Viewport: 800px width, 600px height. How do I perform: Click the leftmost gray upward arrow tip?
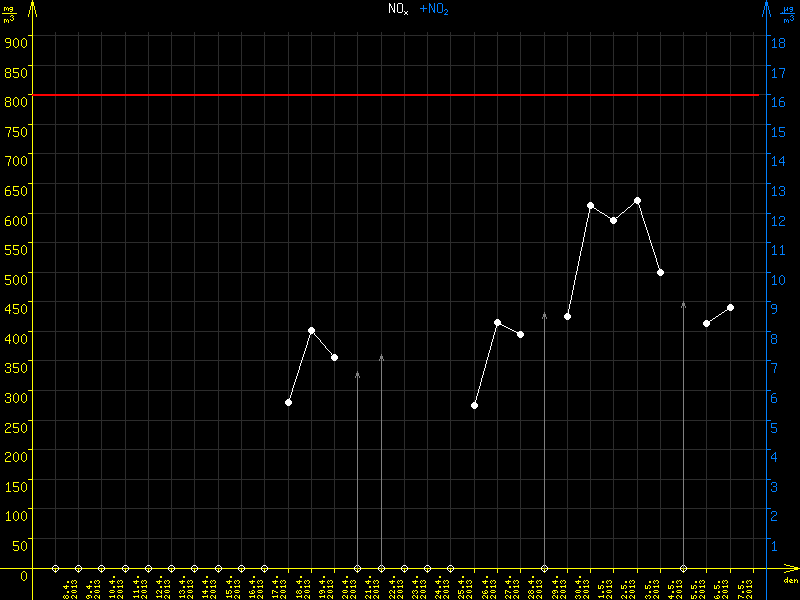point(358,373)
